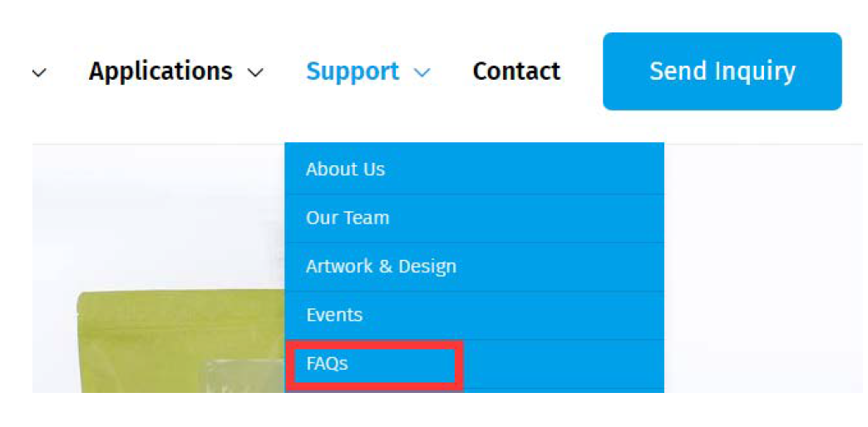Screen dimensions: 868x427
Task: Collapse the Support dropdown arrow
Action: [422, 72]
